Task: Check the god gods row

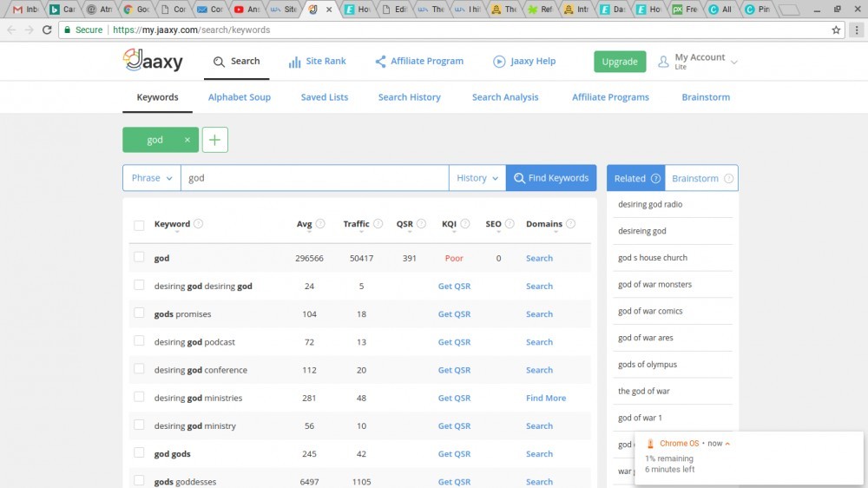Action: click(x=139, y=452)
